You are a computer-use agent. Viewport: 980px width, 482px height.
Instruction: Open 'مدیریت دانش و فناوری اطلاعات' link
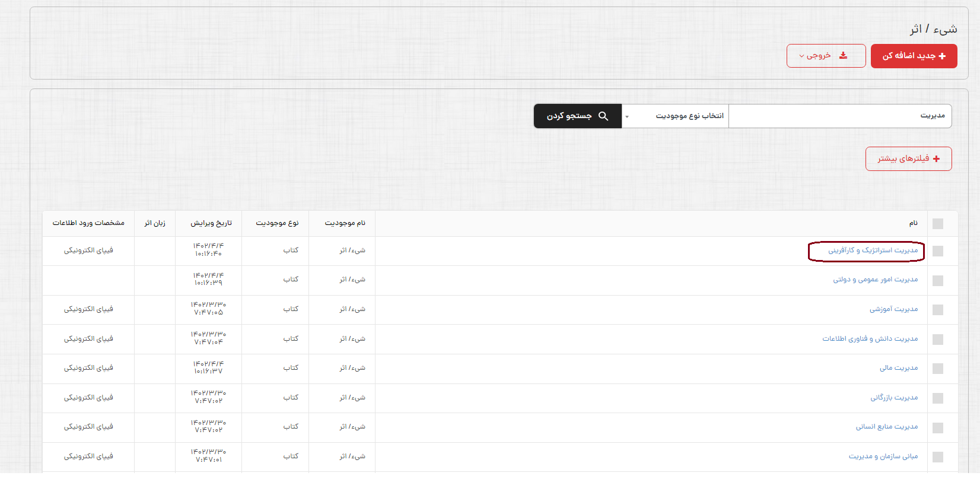tap(870, 339)
